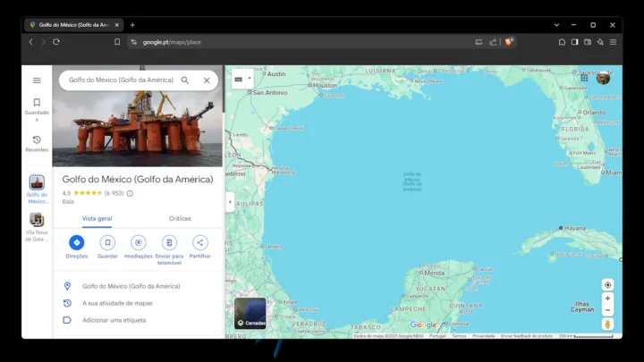Select Golfo do México recent place thumbnail

pyautogui.click(x=37, y=189)
